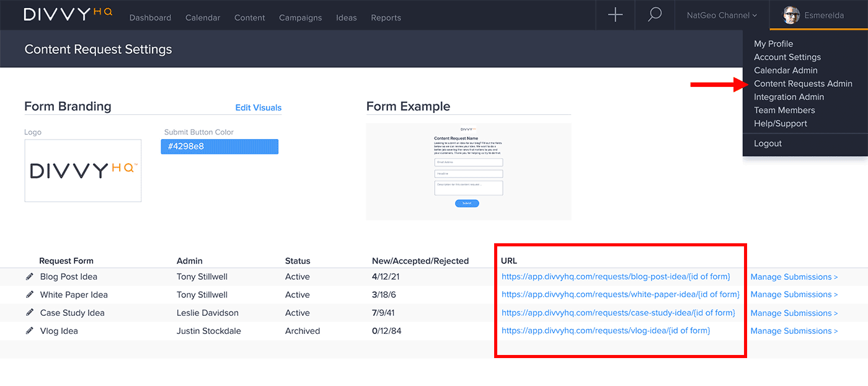Click the New/Accepted/Rejected column header
Image resolution: width=868 pixels, height=386 pixels.
(420, 261)
